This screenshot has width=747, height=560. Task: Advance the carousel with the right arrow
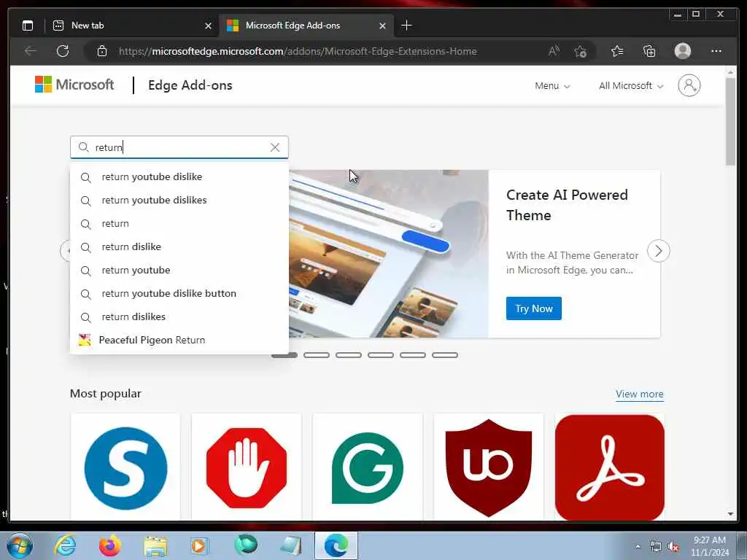coord(659,251)
